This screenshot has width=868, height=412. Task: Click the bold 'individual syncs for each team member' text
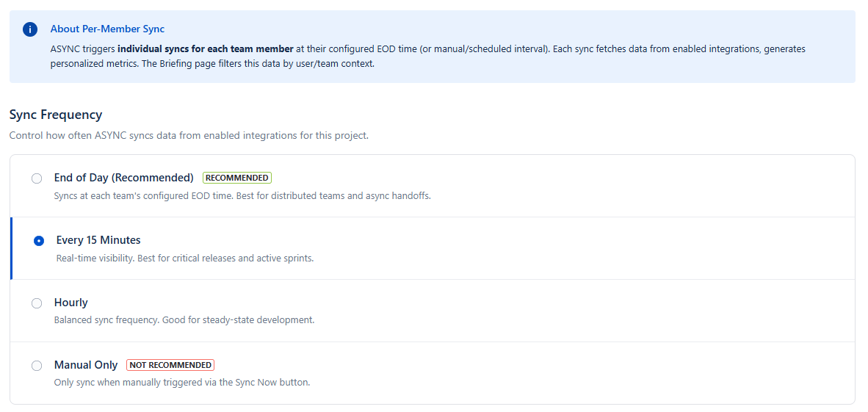pyautogui.click(x=206, y=49)
